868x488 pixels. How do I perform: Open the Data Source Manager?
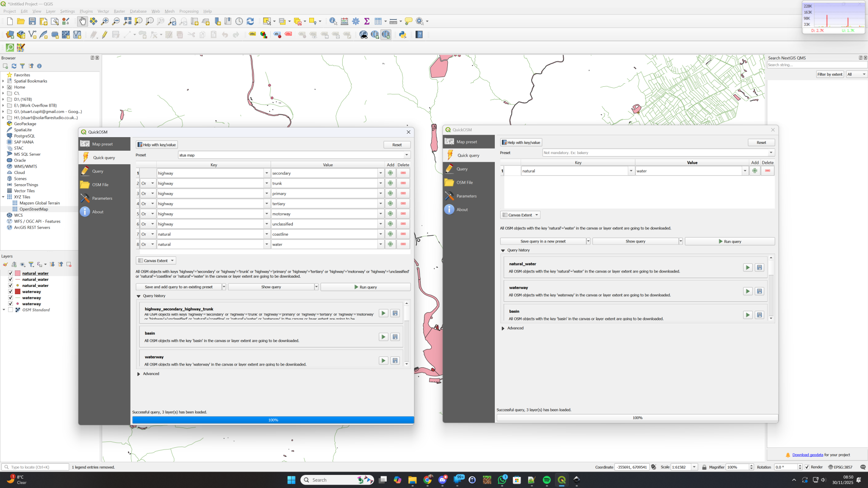10,35
